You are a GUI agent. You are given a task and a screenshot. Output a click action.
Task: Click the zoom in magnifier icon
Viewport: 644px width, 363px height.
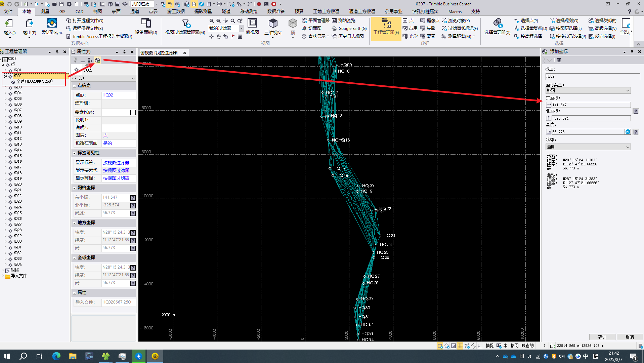pos(212,21)
